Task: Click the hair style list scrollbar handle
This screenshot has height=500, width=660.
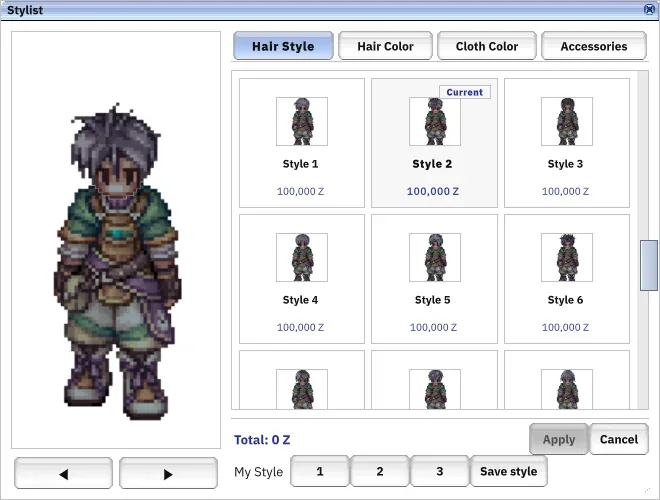Action: tap(649, 266)
